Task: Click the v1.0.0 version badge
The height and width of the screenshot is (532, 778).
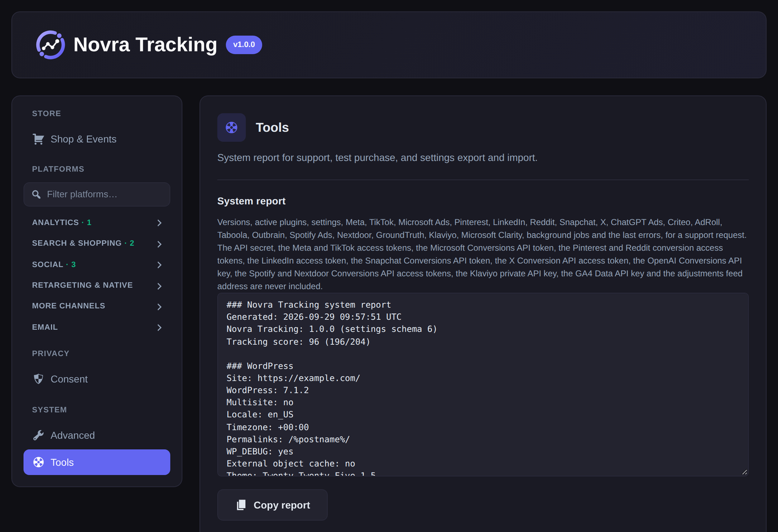Action: point(244,45)
